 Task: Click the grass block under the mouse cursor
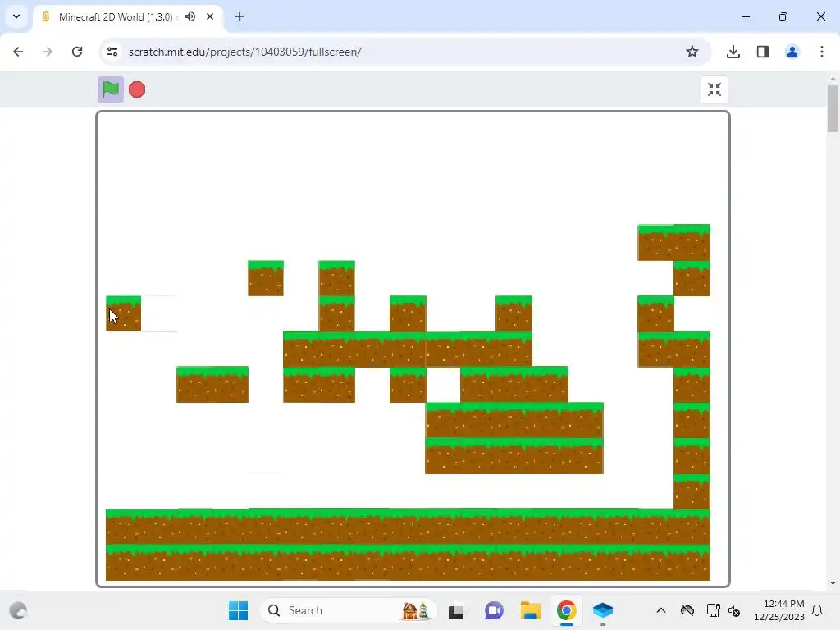(x=123, y=313)
